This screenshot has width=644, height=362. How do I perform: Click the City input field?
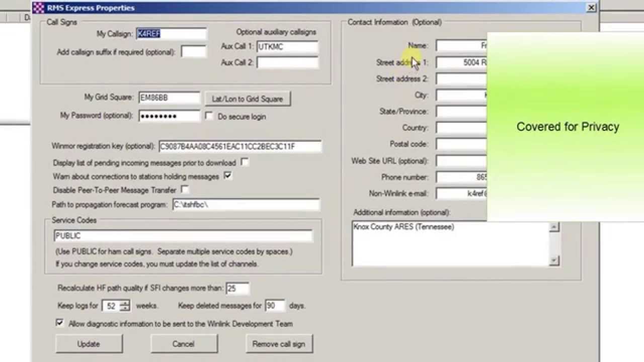pyautogui.click(x=461, y=96)
